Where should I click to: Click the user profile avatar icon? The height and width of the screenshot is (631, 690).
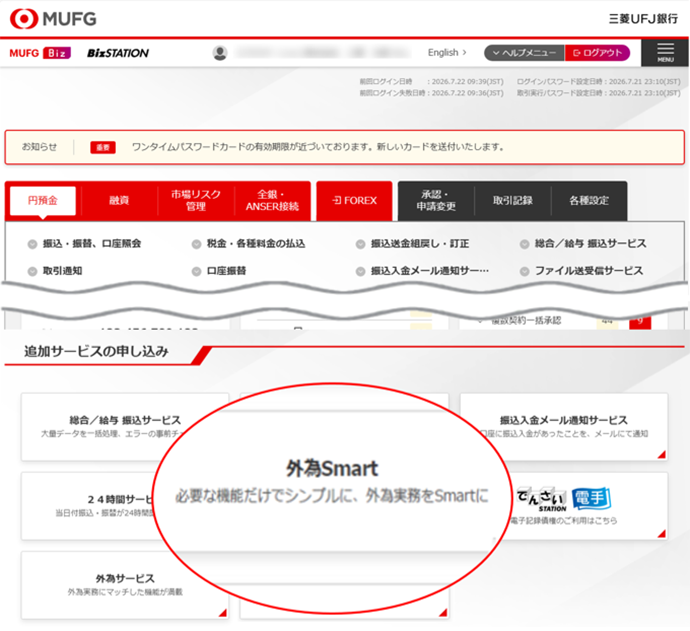pyautogui.click(x=220, y=53)
